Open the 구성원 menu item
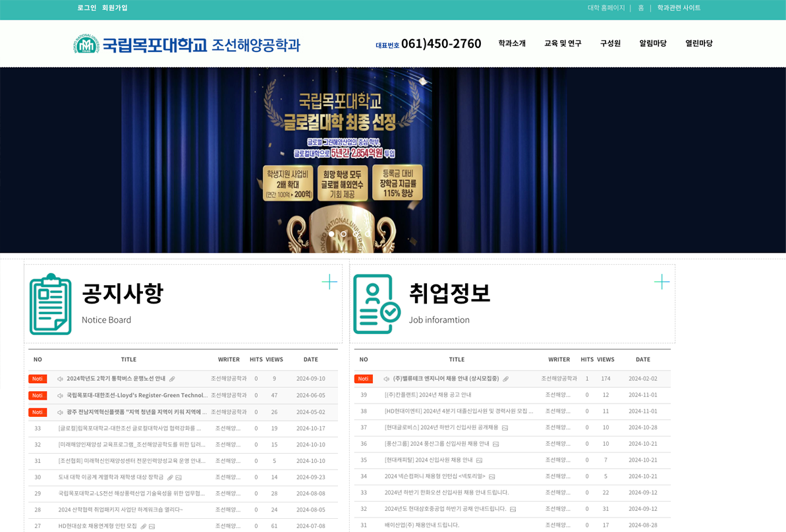The width and height of the screenshot is (786, 532). click(610, 43)
